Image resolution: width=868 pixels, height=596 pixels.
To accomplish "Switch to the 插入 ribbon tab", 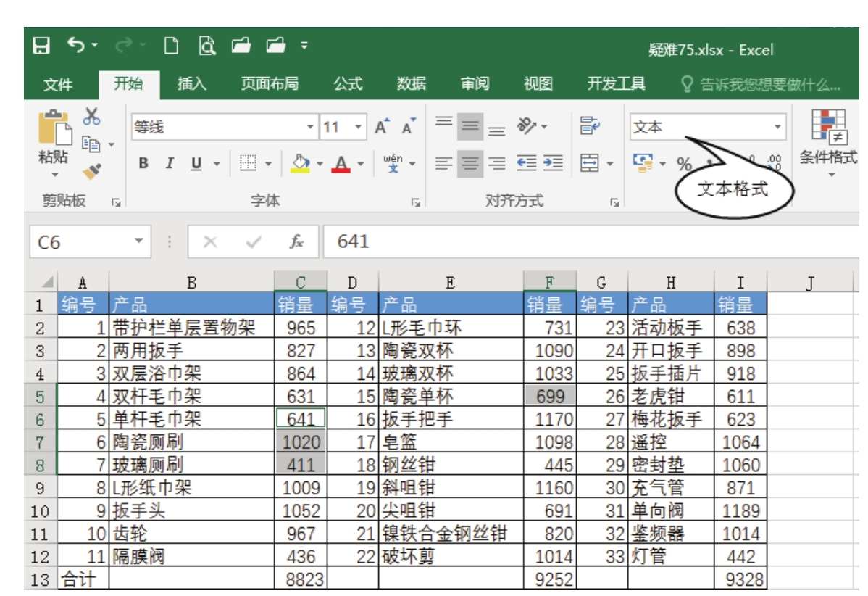I will click(192, 84).
